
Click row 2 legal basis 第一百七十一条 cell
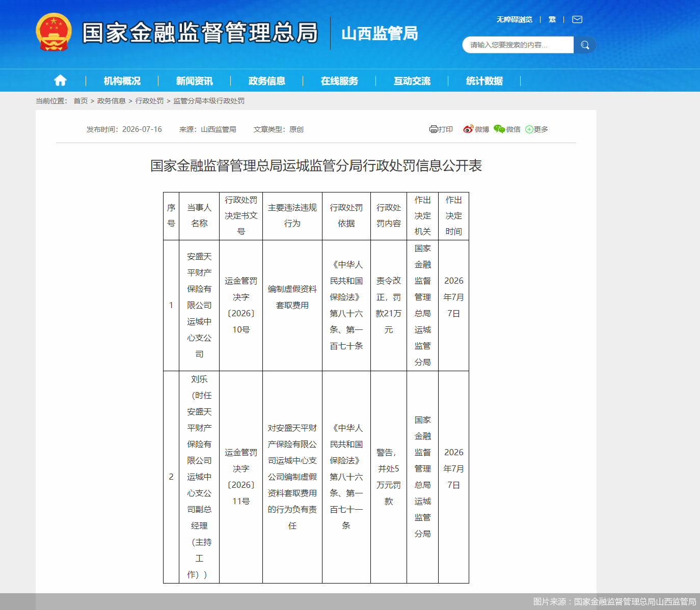pyautogui.click(x=346, y=477)
